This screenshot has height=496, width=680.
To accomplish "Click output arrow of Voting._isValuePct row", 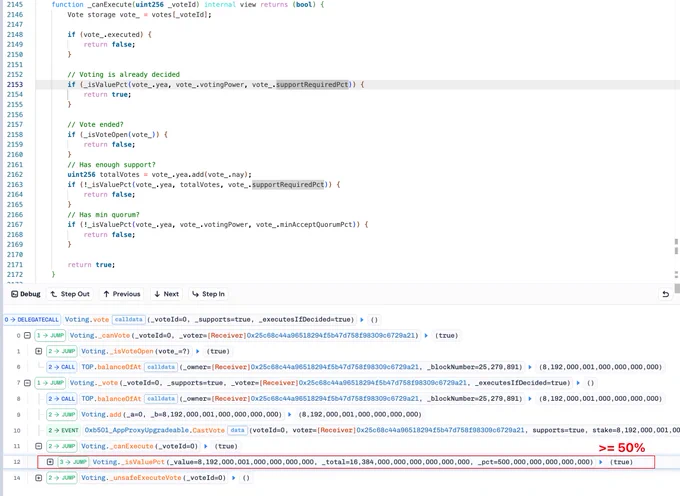I will [601, 462].
